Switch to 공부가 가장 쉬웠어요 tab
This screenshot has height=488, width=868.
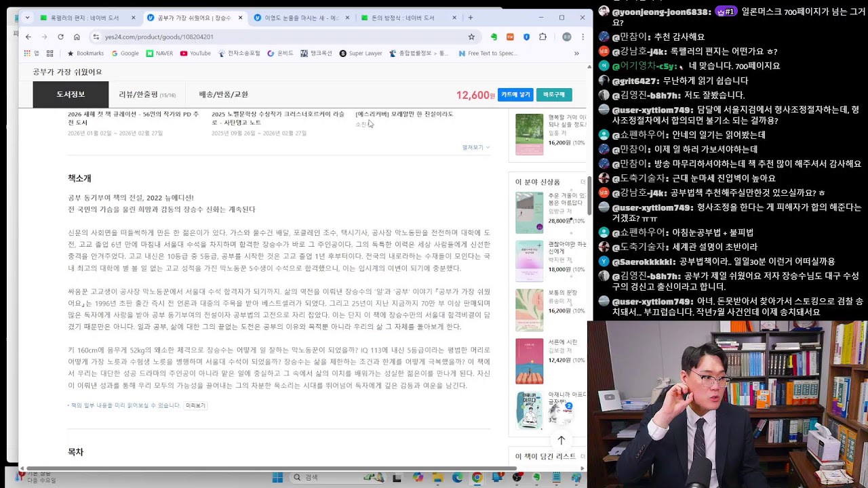pyautogui.click(x=194, y=18)
